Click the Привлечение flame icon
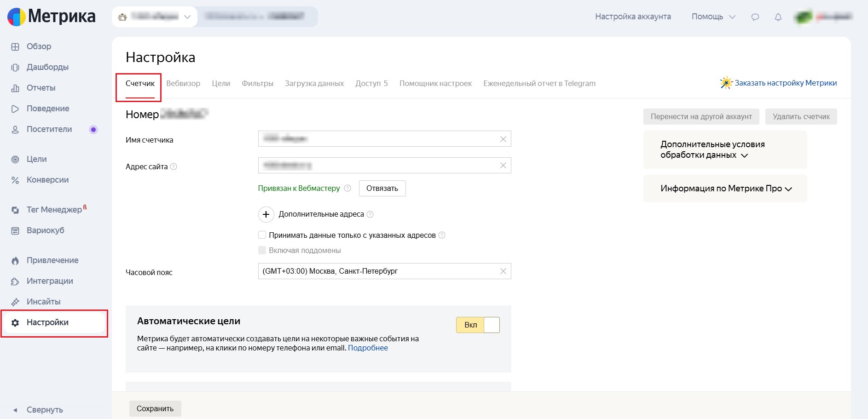 click(15, 261)
